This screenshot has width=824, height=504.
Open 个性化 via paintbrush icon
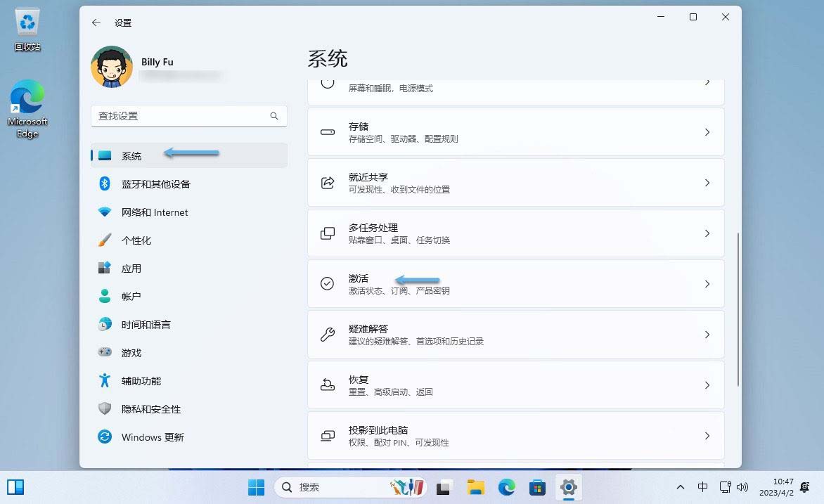(105, 240)
